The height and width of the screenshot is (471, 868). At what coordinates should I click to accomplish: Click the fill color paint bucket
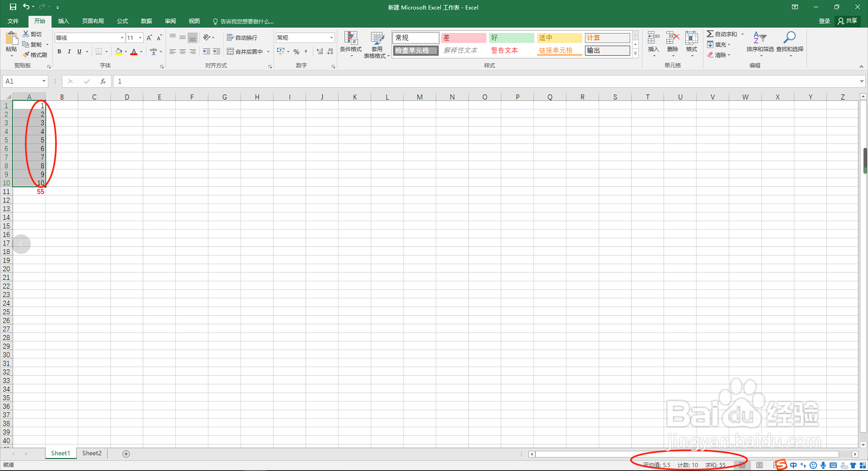click(118, 51)
